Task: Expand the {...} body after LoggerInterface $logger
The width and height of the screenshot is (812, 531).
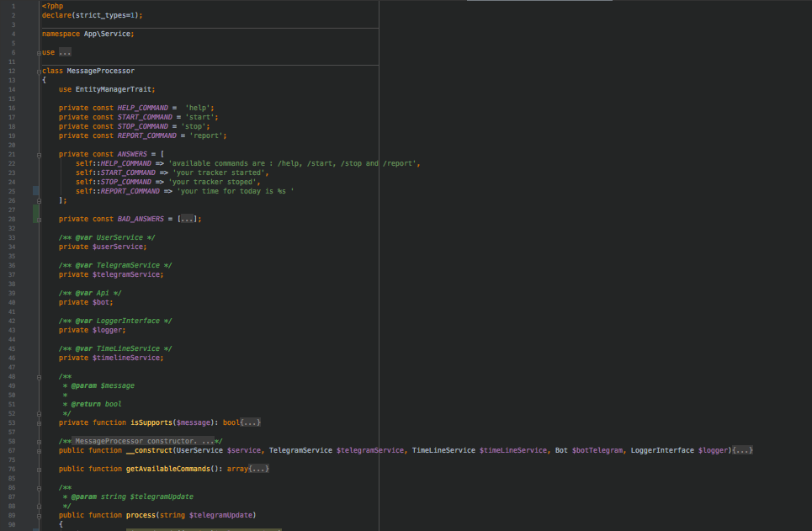Action: pos(742,451)
